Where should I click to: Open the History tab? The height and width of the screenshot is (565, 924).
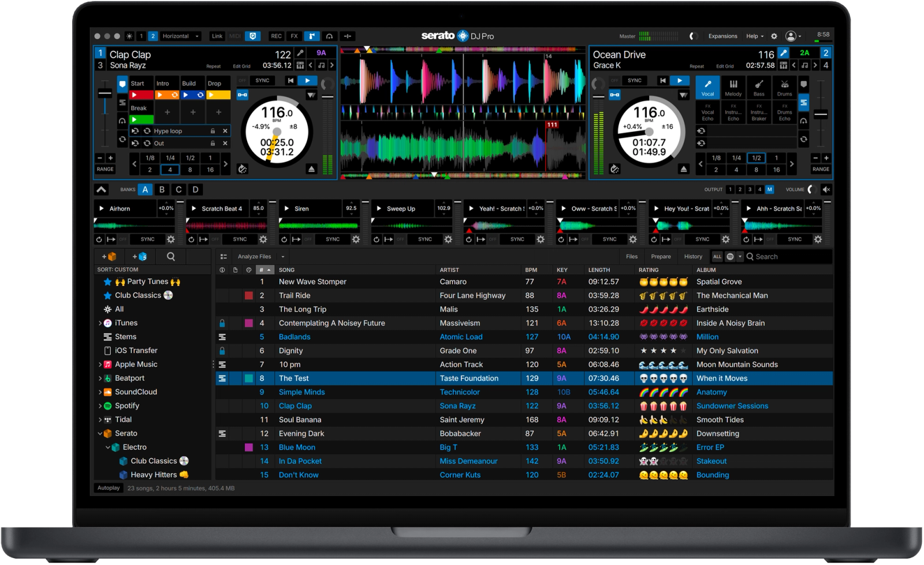pos(693,257)
